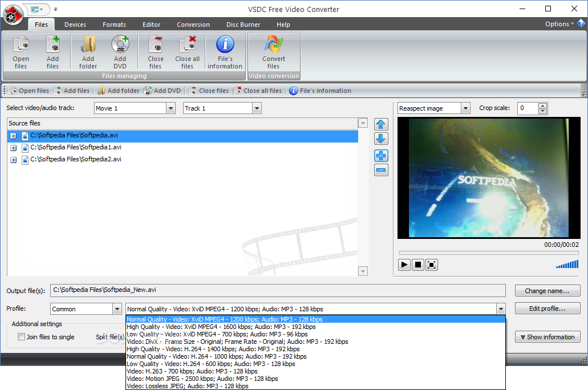
Task: Adjust the preview volume bars
Action: point(567,264)
